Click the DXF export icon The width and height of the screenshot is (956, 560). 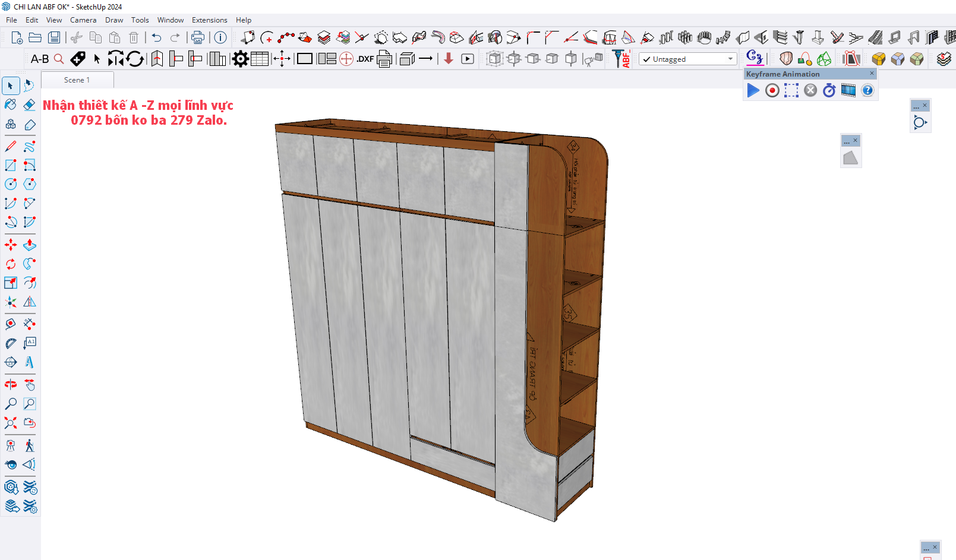(x=365, y=59)
